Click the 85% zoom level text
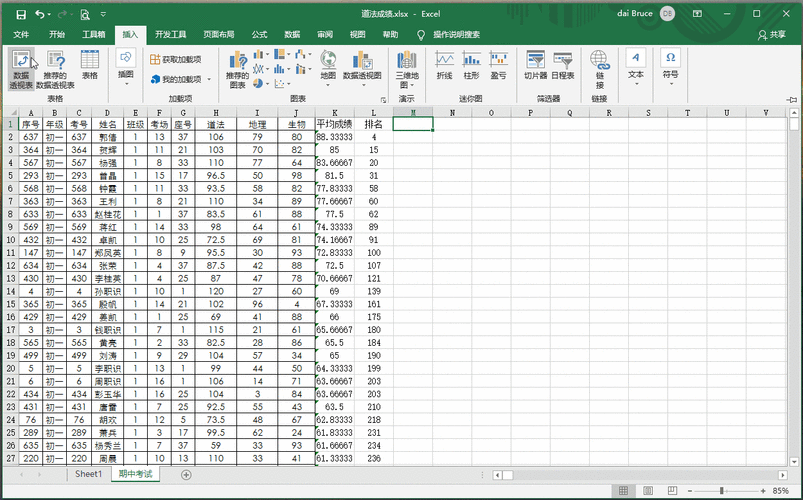803x500 pixels. click(x=780, y=491)
